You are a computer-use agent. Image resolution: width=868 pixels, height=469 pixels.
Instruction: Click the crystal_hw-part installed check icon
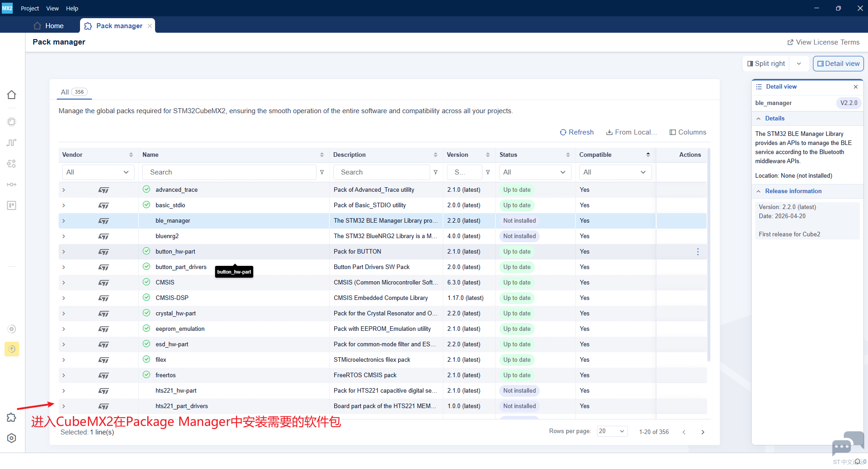[x=146, y=313]
